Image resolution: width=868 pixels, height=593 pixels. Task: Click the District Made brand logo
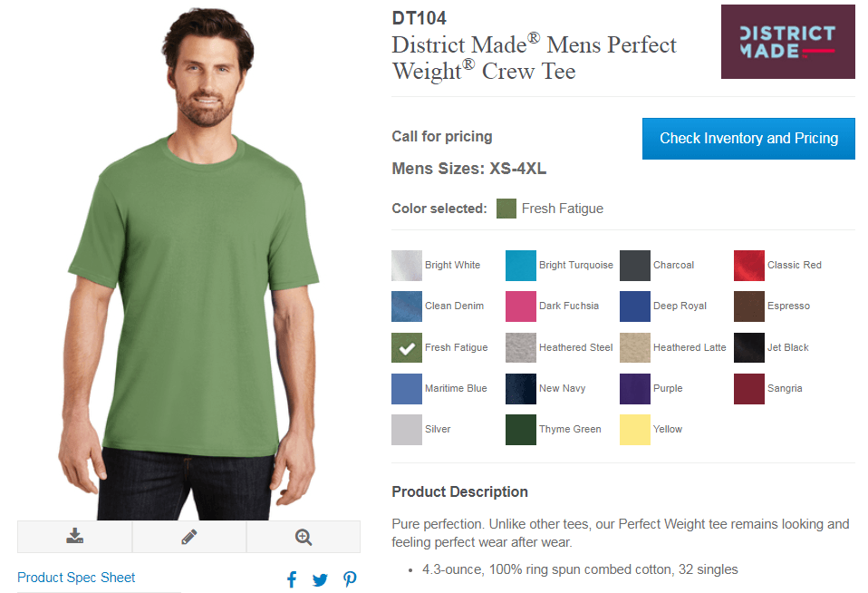(787, 42)
